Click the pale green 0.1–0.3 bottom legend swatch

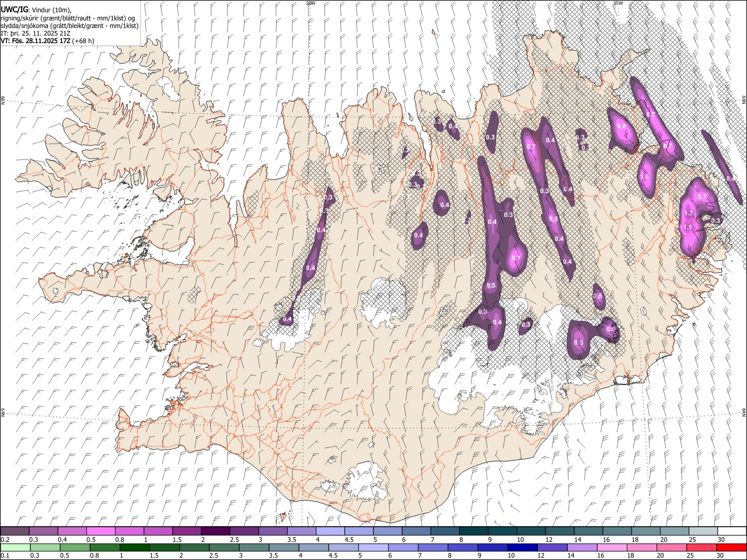pos(15,547)
